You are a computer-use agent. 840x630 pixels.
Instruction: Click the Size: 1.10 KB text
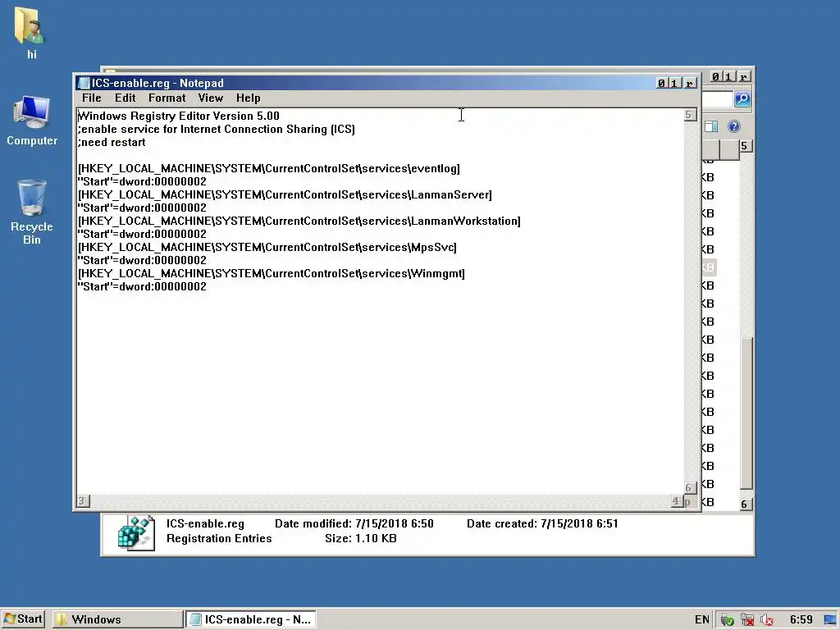point(361,538)
